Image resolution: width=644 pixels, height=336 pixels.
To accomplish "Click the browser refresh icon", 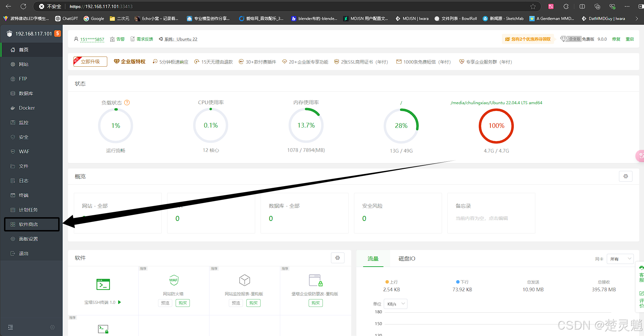I will [x=23, y=6].
